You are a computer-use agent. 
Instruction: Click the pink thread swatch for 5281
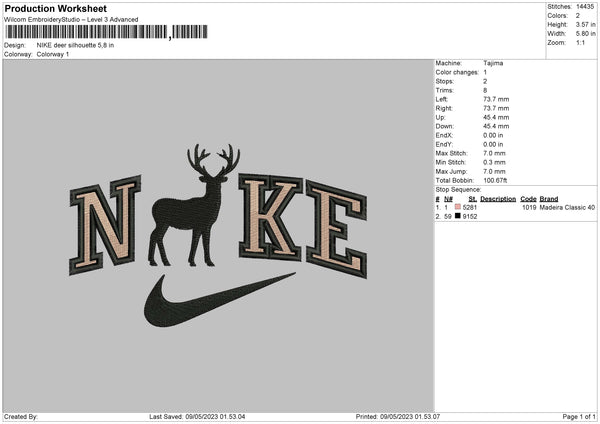[458, 207]
